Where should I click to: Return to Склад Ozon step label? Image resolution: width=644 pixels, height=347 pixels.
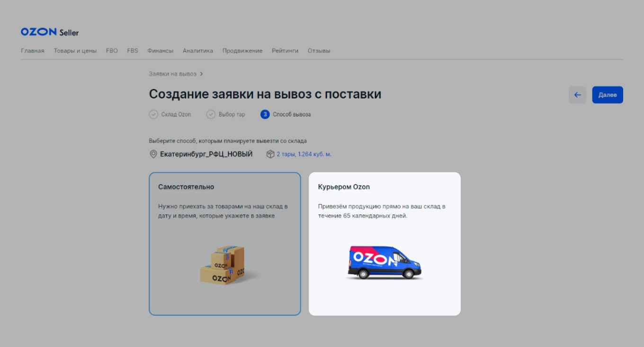(x=176, y=115)
